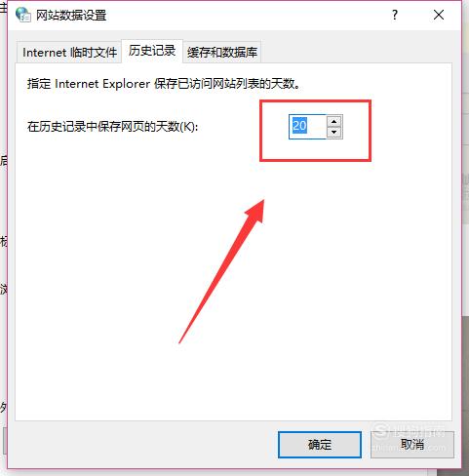
Task: Click the Internet Explorer description sentence
Action: (x=164, y=84)
